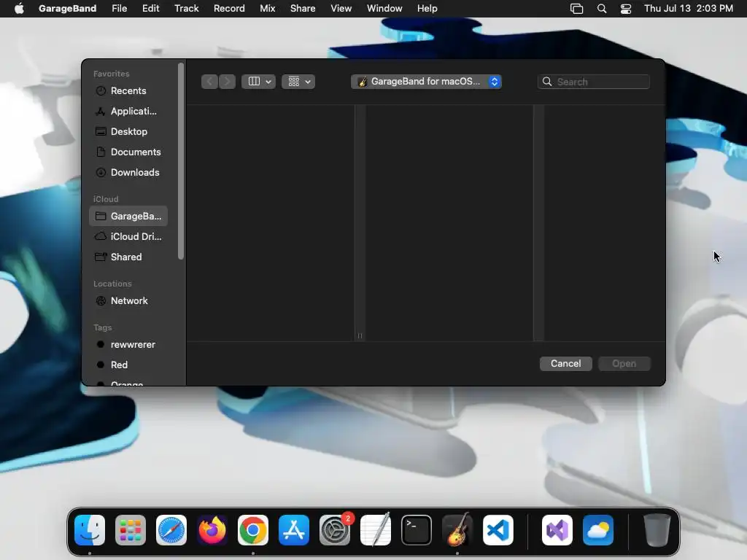Open Visual Studio from the Dock
The width and height of the screenshot is (747, 560).
click(557, 530)
